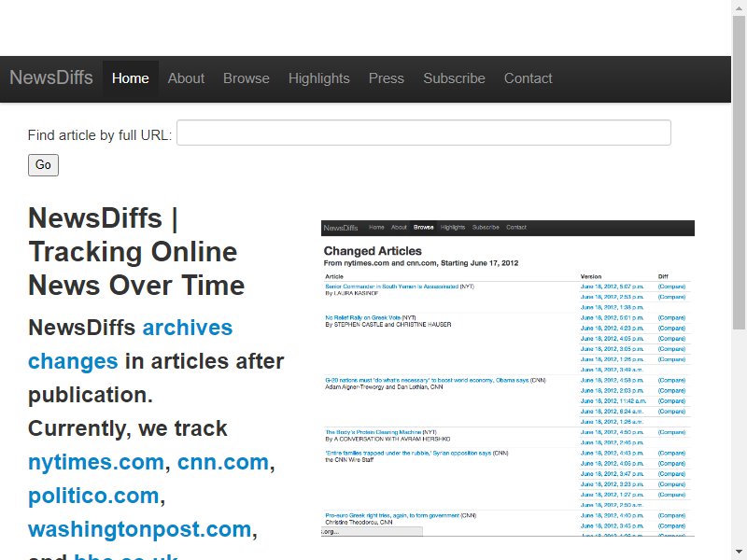Go to the Browse page
The width and height of the screenshot is (747, 560).
247,78
